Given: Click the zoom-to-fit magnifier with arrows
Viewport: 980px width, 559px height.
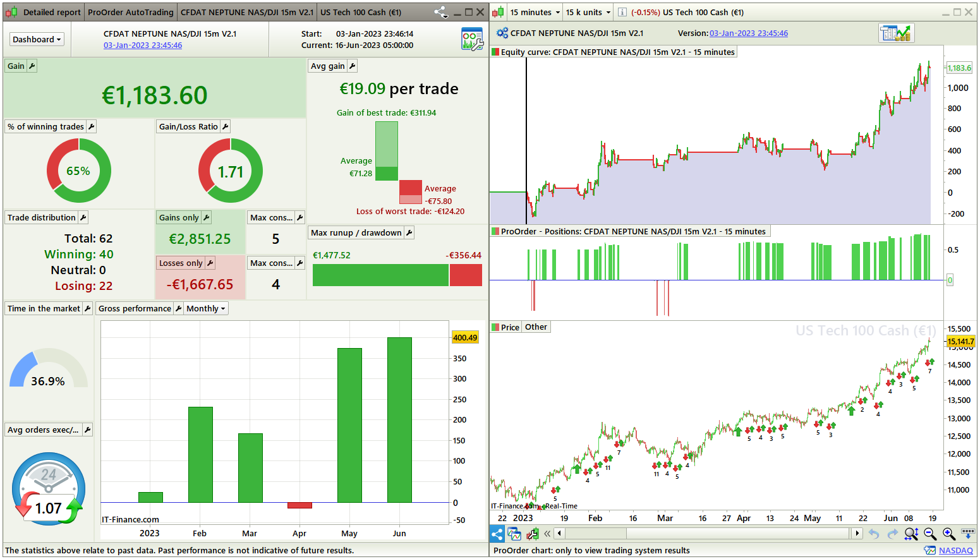Looking at the screenshot, I should pos(911,534).
